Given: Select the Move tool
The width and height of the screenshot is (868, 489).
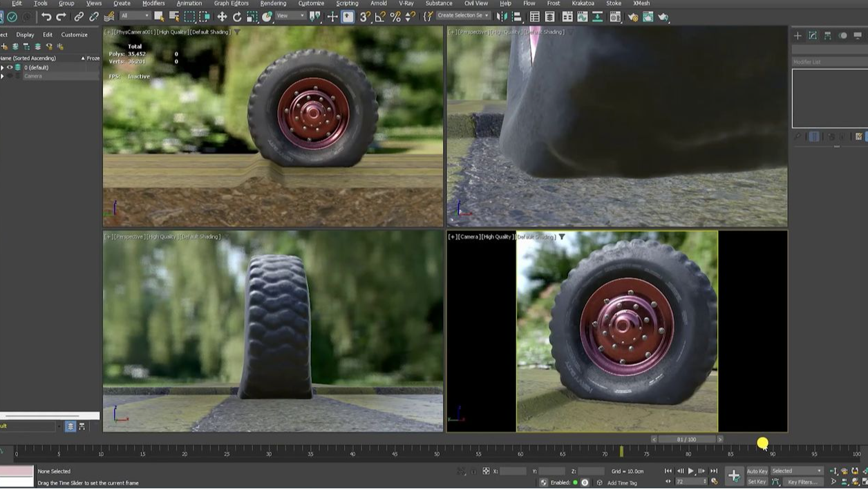Looking at the screenshot, I should [221, 17].
